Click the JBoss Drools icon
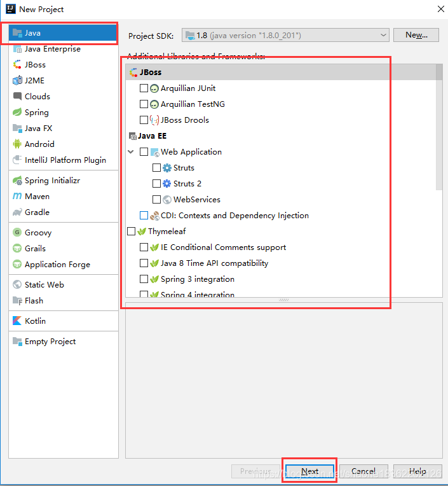The image size is (448, 486). tap(154, 120)
